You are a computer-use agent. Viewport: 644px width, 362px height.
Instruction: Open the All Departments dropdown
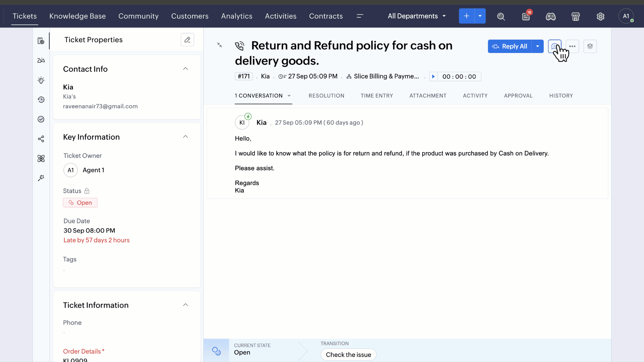pos(417,16)
